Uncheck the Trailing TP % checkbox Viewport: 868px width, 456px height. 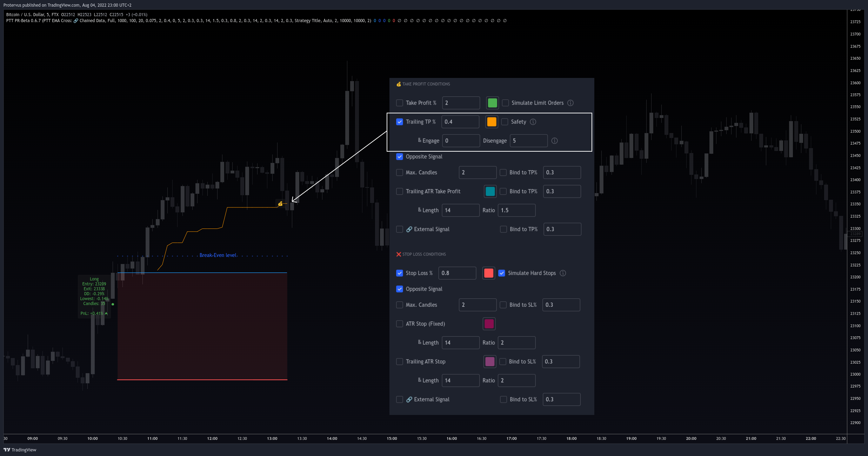tap(399, 122)
